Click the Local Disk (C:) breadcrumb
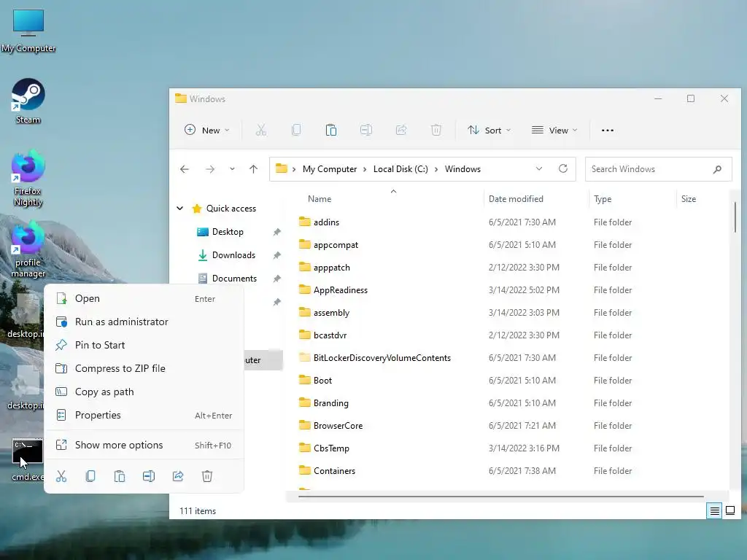747x560 pixels. click(400, 169)
